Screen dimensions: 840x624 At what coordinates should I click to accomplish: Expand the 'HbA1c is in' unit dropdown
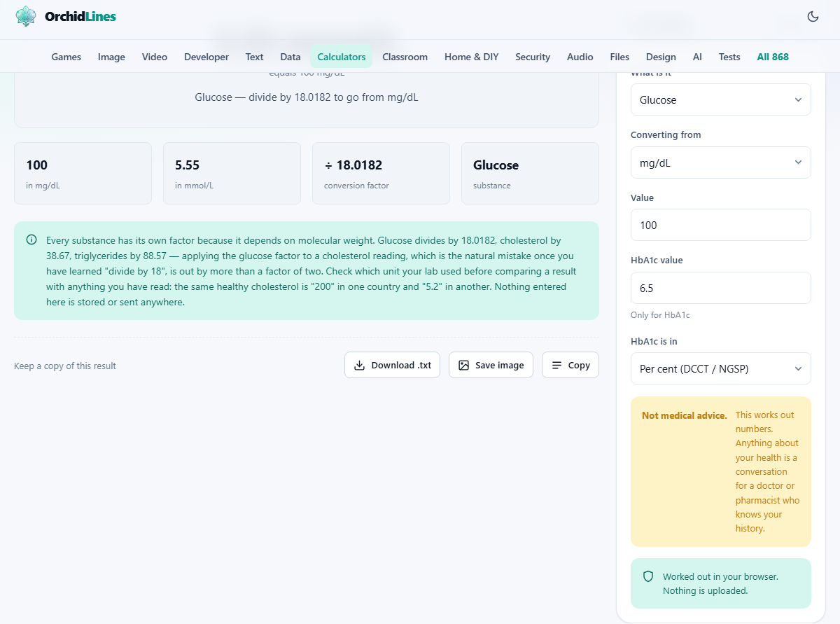coord(720,368)
